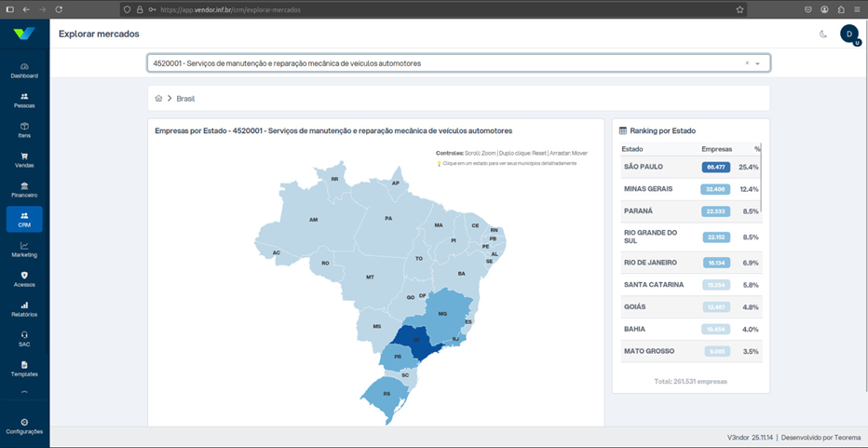The image size is (868, 448).
Task: Click state MG on the map
Action: tap(442, 314)
